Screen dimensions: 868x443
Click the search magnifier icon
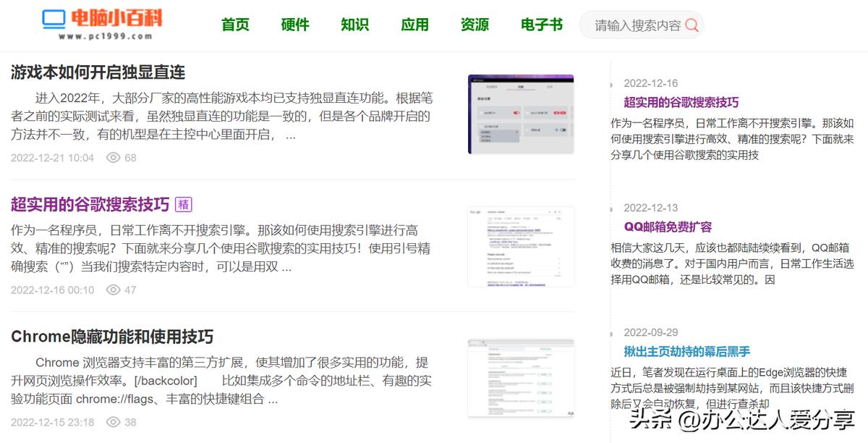pyautogui.click(x=692, y=25)
